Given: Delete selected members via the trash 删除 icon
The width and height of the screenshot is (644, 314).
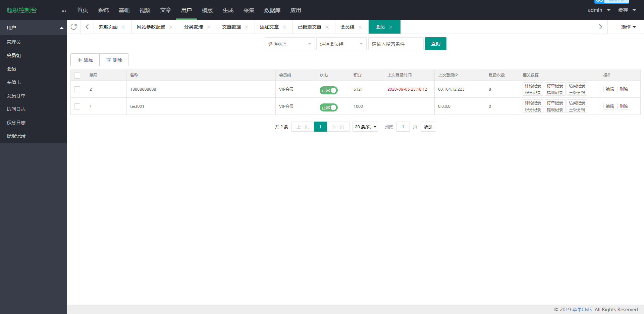Looking at the screenshot, I should point(114,60).
